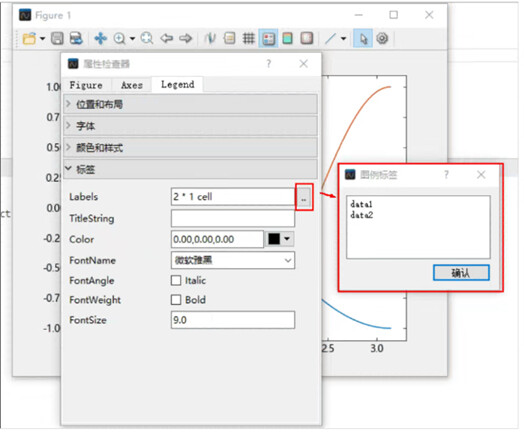Click the save floppy disk icon

[57, 38]
